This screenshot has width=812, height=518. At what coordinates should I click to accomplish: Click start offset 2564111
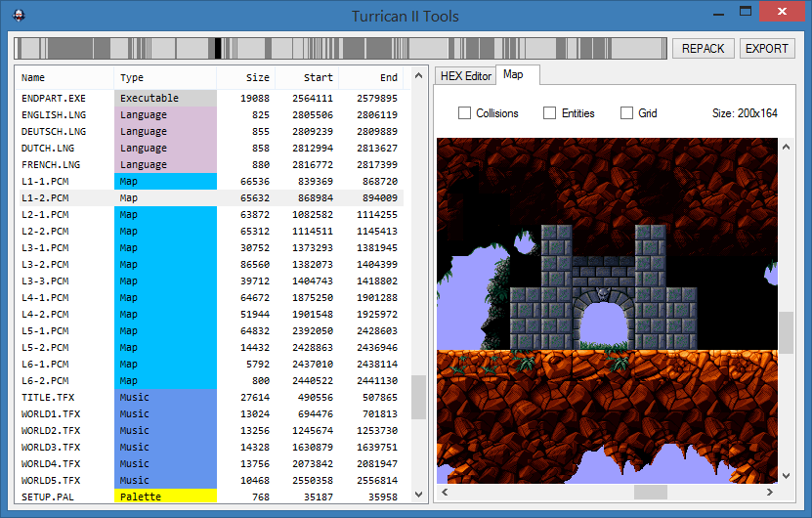click(x=313, y=98)
